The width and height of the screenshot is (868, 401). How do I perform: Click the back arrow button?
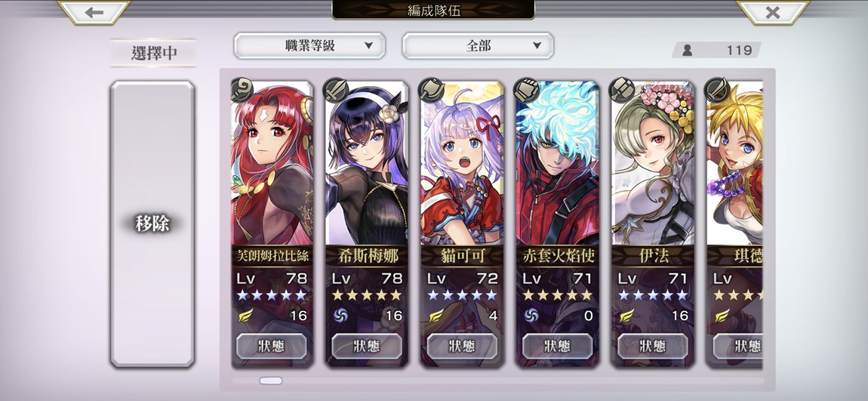pyautogui.click(x=94, y=12)
